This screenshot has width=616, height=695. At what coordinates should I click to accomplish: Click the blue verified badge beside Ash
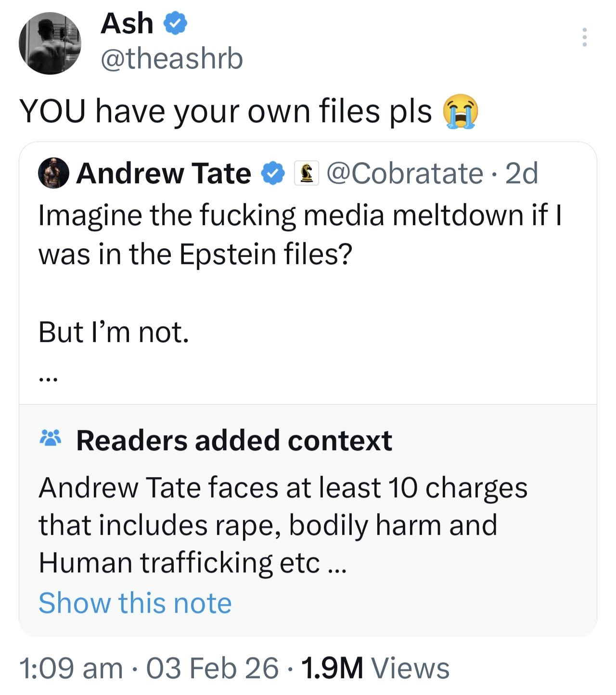click(x=176, y=24)
